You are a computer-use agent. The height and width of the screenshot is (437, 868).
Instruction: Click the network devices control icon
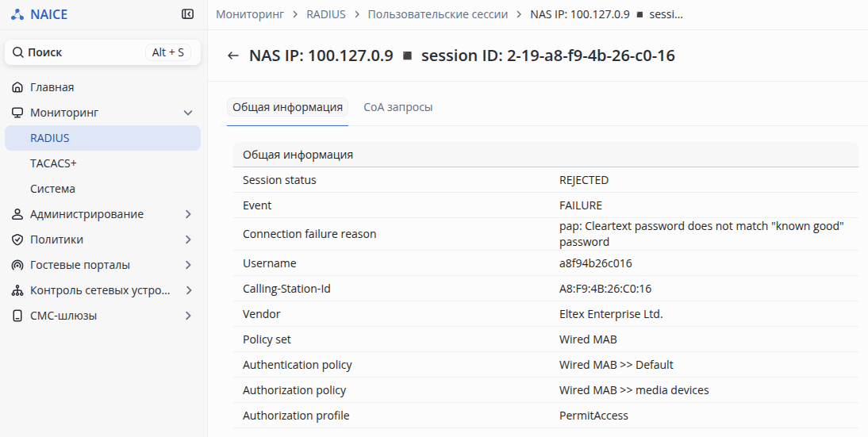point(17,290)
